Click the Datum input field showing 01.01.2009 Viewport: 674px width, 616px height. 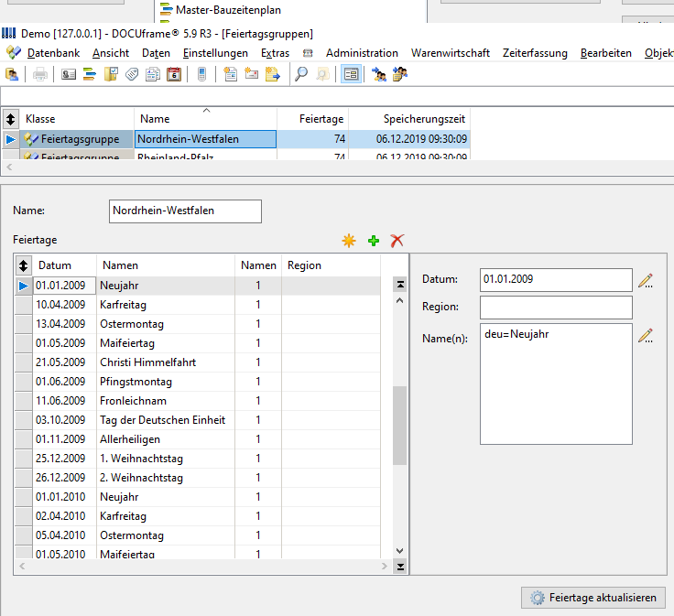(x=556, y=280)
